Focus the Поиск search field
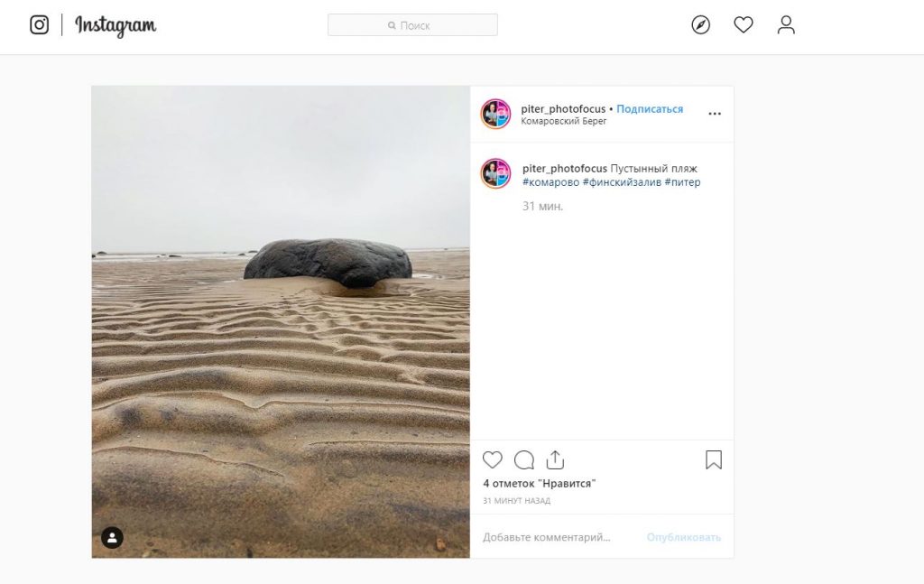Image resolution: width=924 pixels, height=584 pixels. (412, 25)
